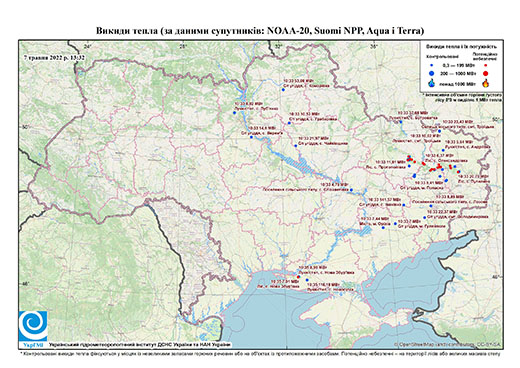Click the small red dot in legend
The height and width of the screenshot is (368, 520).
pyautogui.click(x=486, y=65)
